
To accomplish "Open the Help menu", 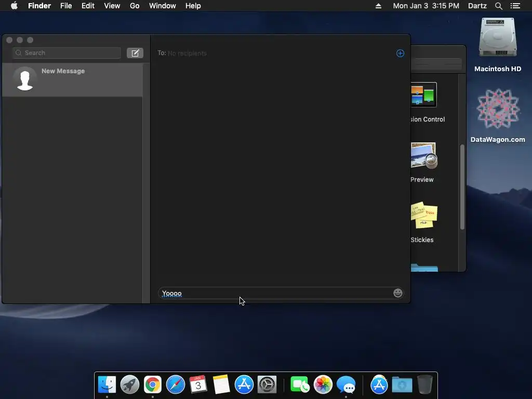I will pyautogui.click(x=193, y=6).
